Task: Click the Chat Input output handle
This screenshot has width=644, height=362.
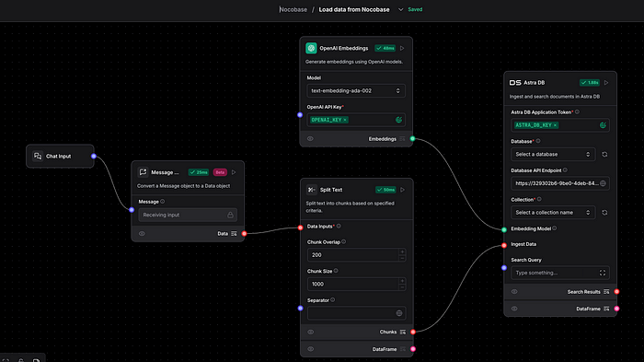Action: (x=94, y=157)
